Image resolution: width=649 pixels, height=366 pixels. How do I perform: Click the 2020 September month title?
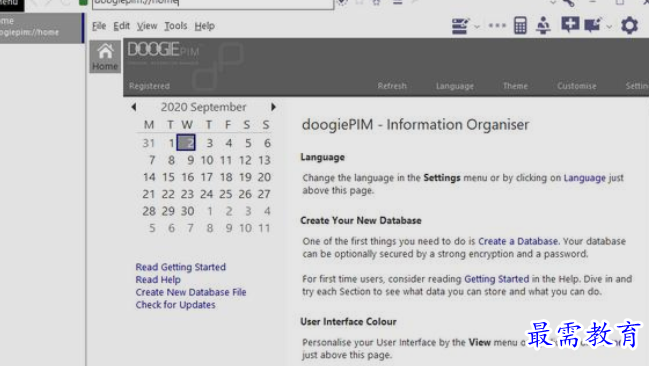pyautogui.click(x=203, y=107)
